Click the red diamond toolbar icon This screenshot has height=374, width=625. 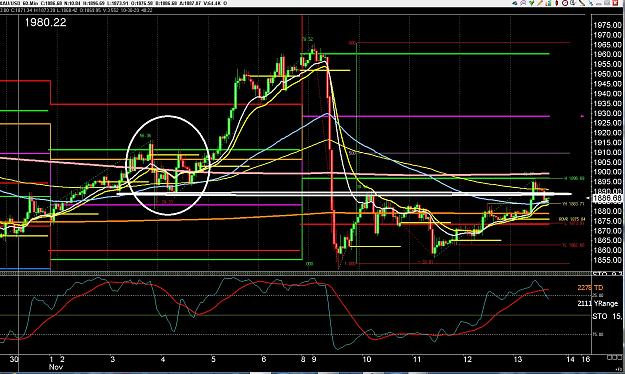pyautogui.click(x=557, y=3)
